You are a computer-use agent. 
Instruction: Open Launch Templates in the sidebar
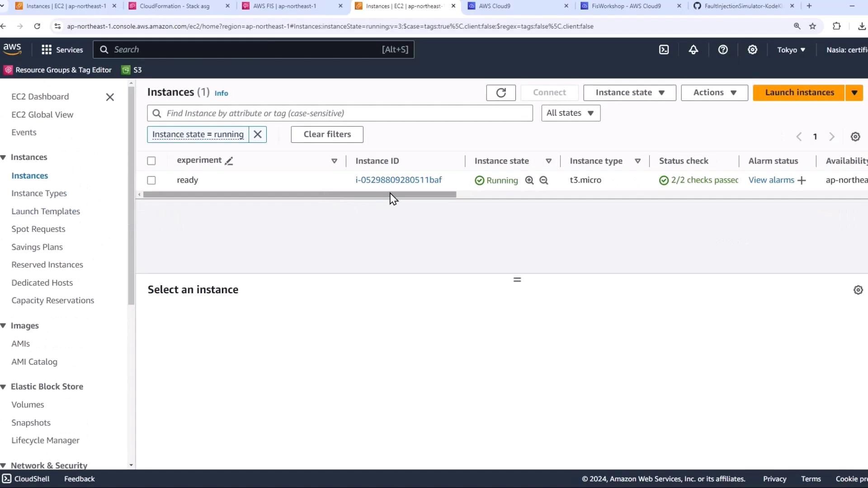point(46,211)
